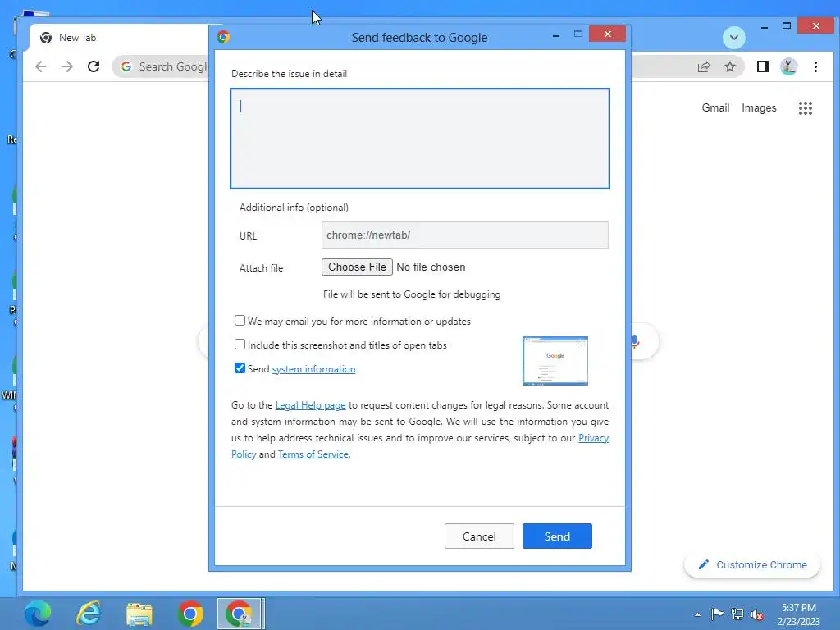Click the URL field chrome://newtab/
The image size is (840, 630).
pyautogui.click(x=465, y=235)
